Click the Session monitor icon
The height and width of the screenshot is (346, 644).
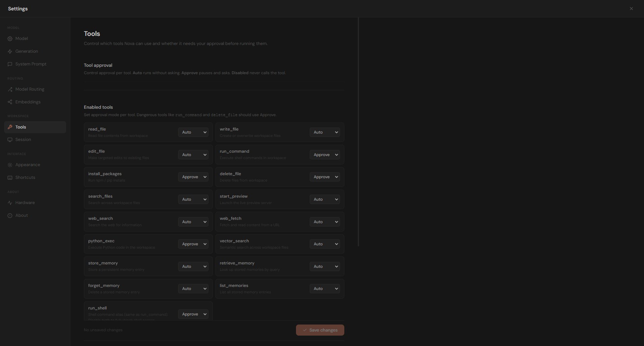point(10,140)
